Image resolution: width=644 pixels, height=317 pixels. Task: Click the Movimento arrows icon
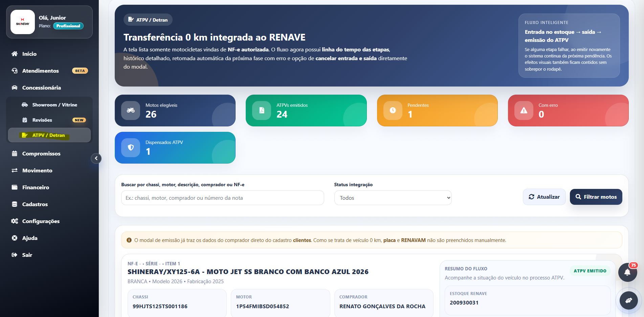tap(15, 170)
